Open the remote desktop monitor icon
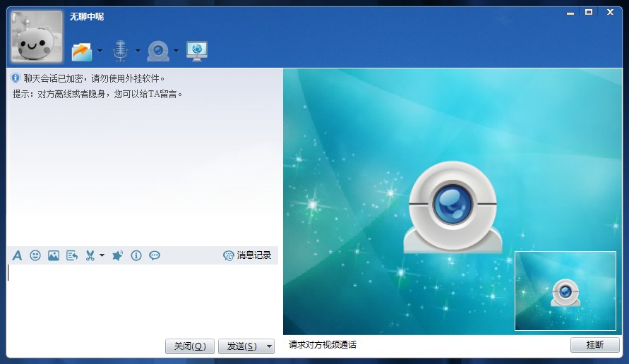The height and width of the screenshot is (364, 629). (197, 51)
